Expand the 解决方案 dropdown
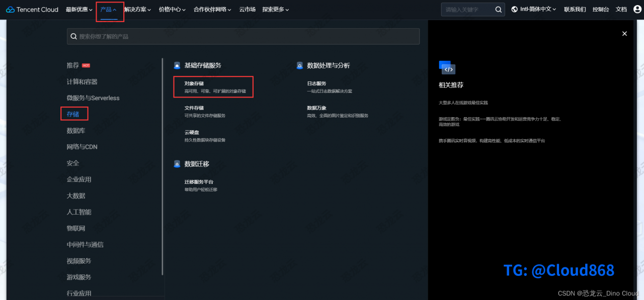Viewport: 644px width, 300px height. [x=136, y=9]
